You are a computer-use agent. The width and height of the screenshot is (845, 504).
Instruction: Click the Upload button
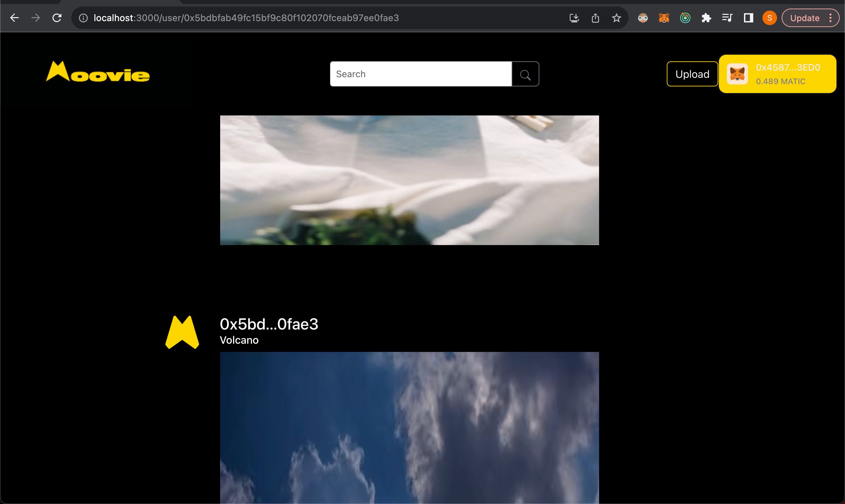pos(692,74)
